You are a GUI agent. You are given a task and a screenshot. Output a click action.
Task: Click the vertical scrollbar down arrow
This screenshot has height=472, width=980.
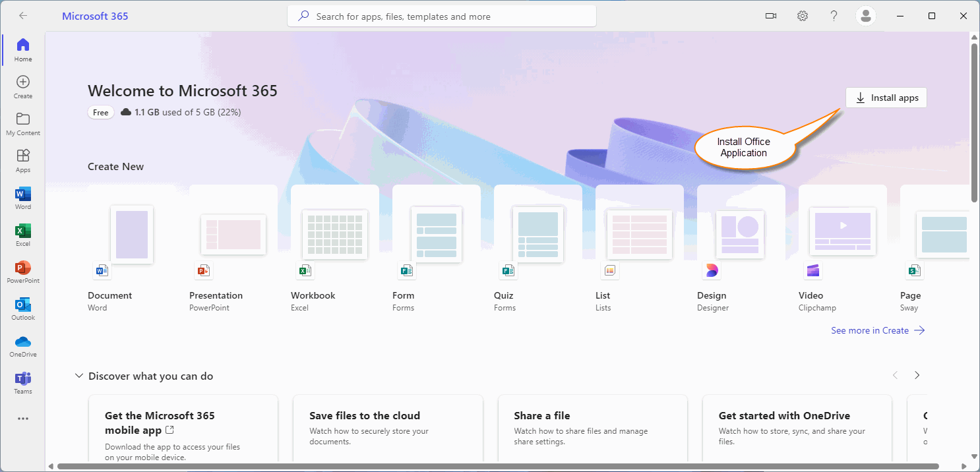click(x=974, y=456)
